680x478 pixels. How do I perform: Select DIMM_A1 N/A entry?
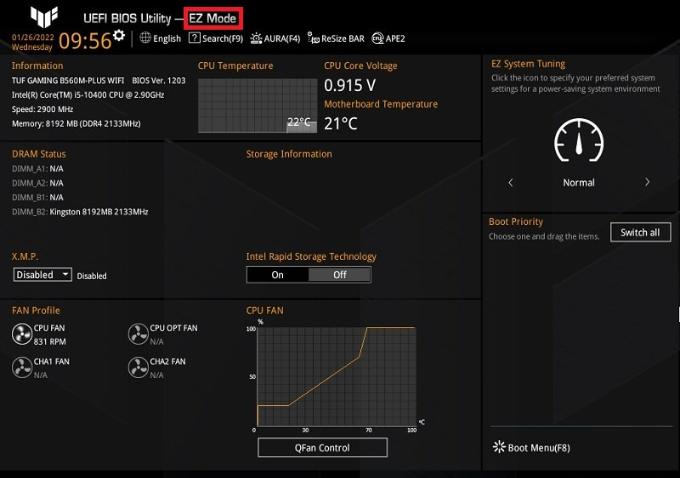(x=38, y=169)
